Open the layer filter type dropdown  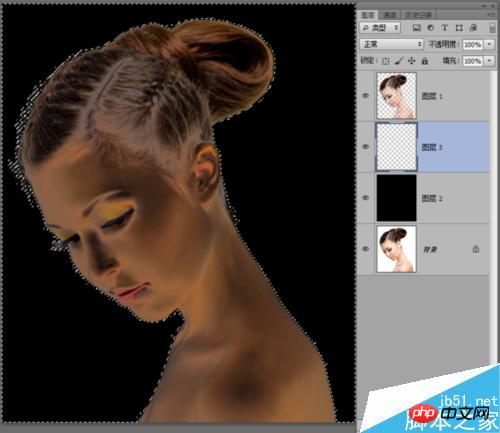coord(380,28)
